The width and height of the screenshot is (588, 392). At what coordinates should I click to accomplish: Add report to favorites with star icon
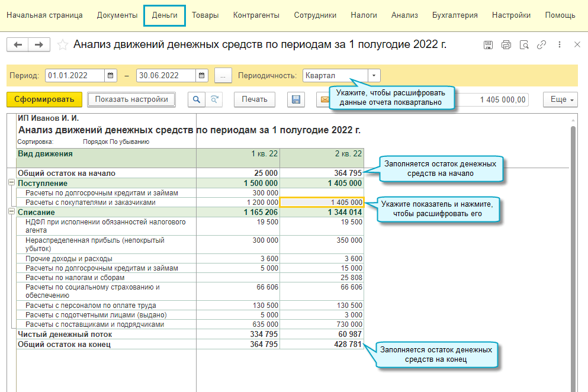point(62,45)
